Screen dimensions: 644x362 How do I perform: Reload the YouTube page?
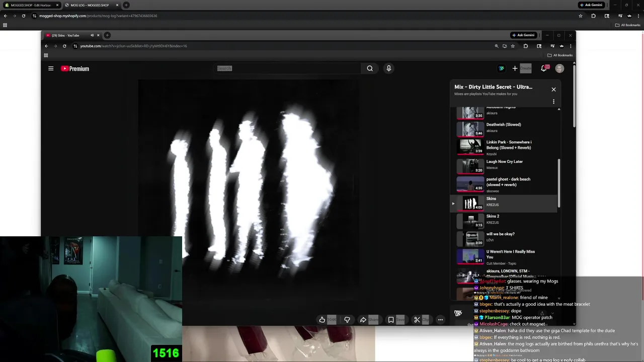coord(64,46)
